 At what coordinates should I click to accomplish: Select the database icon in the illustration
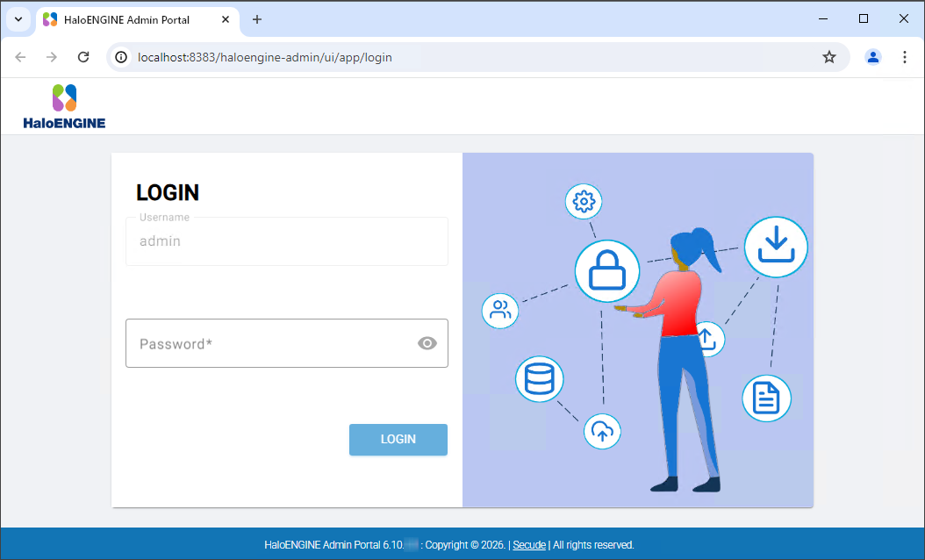click(x=539, y=378)
